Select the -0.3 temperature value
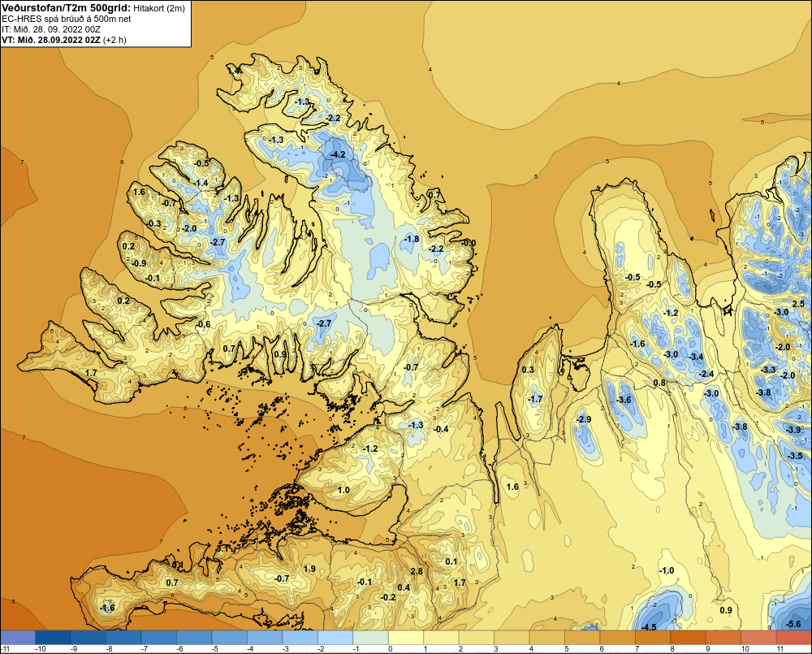 coord(153,224)
